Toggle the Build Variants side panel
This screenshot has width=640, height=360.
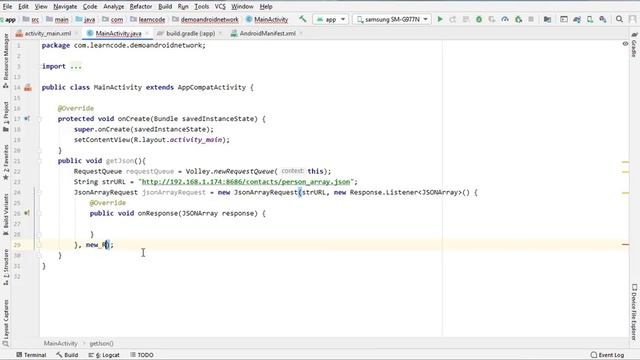(x=6, y=214)
